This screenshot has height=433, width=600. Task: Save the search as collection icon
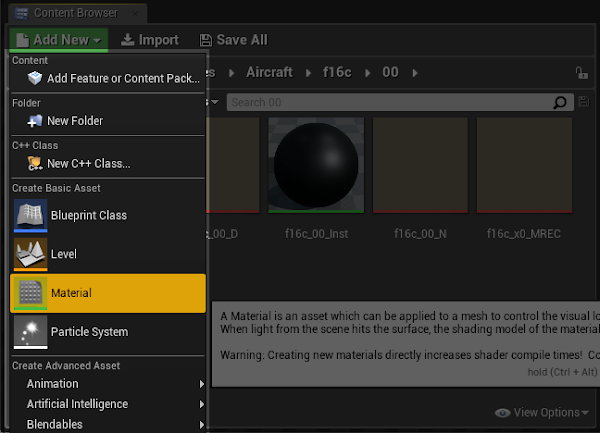tap(584, 102)
